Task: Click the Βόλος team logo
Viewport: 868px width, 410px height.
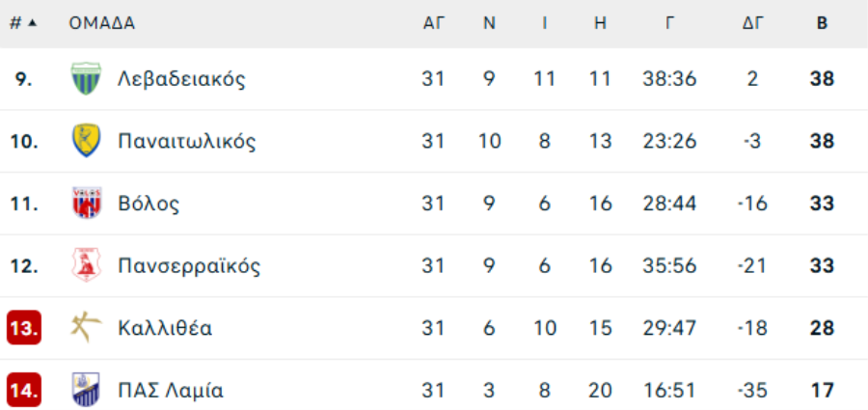Action: click(87, 204)
